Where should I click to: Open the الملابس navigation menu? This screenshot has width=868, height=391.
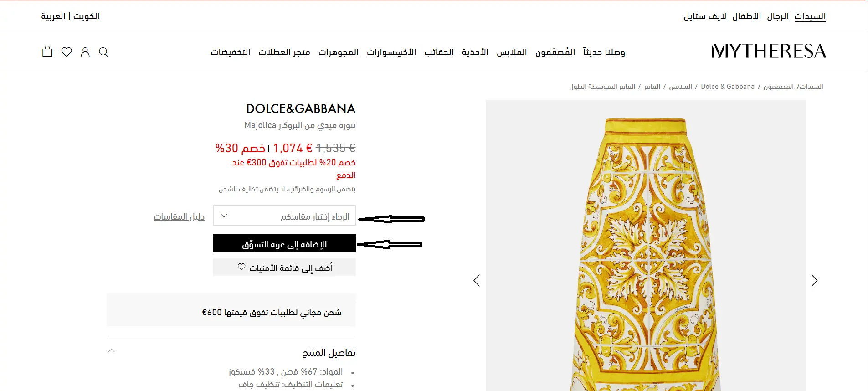(512, 52)
